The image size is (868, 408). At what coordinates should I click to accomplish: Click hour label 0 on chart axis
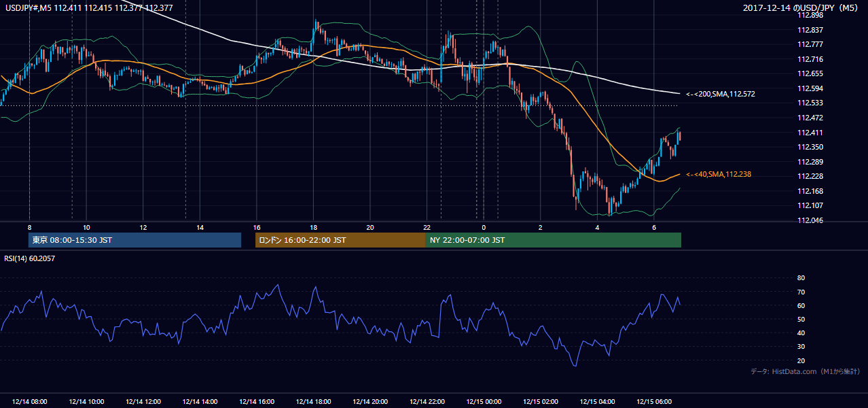(x=484, y=227)
